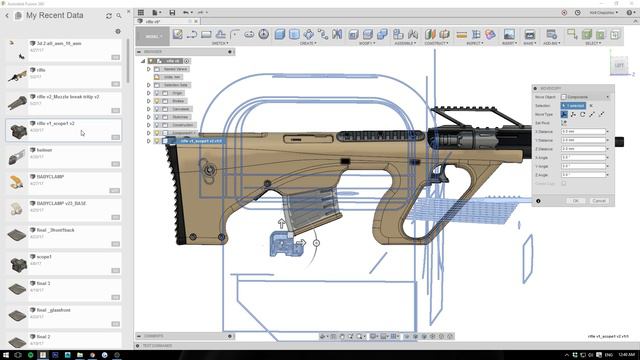The width and height of the screenshot is (640, 360).
Task: Toggle the Create Copy checkbox in Move dialog
Action: (x=564, y=184)
